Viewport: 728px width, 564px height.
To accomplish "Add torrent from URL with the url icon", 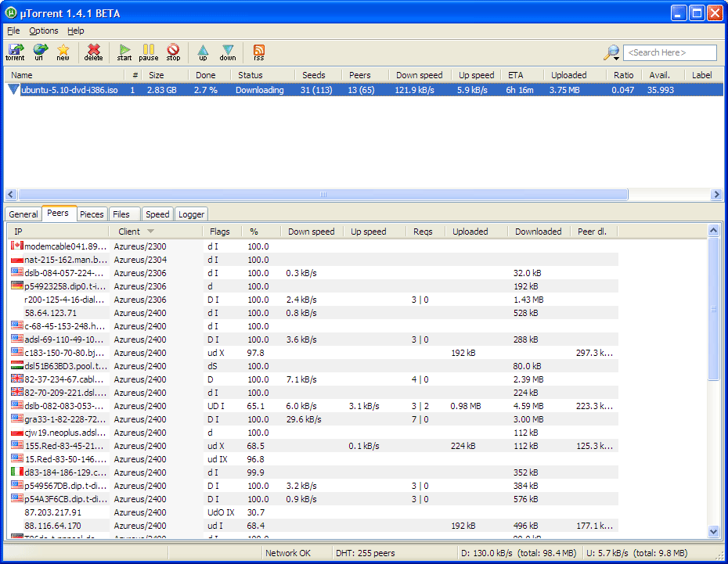I will (40, 52).
